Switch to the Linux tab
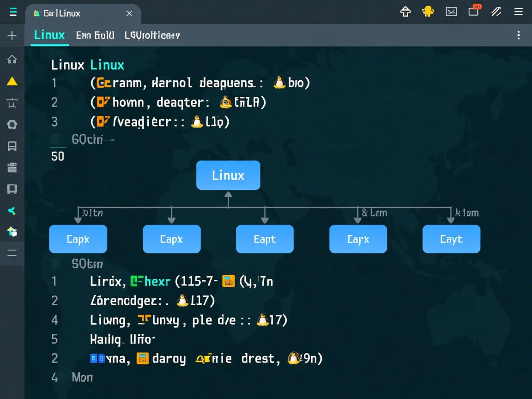Screen dimensions: 532x399 pos(48,35)
